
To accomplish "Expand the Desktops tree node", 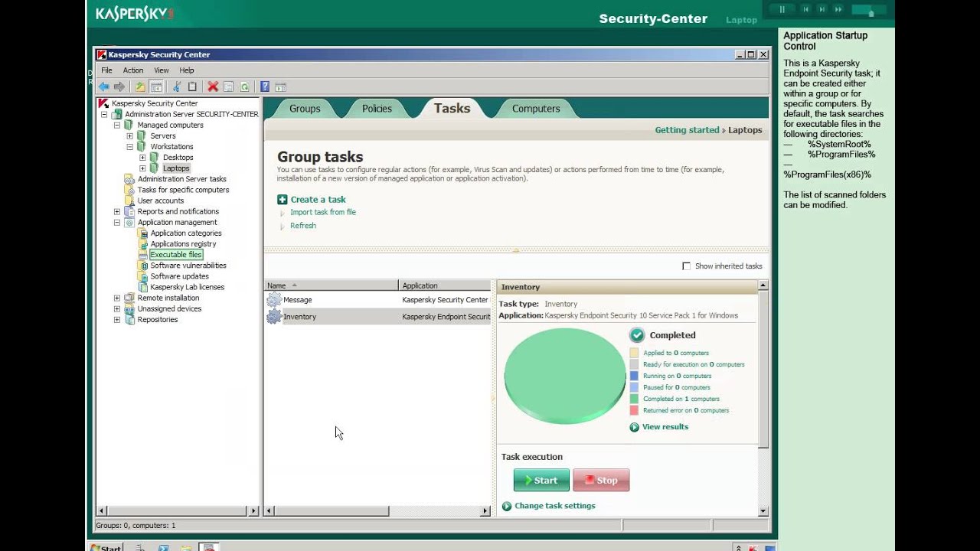I will point(142,157).
